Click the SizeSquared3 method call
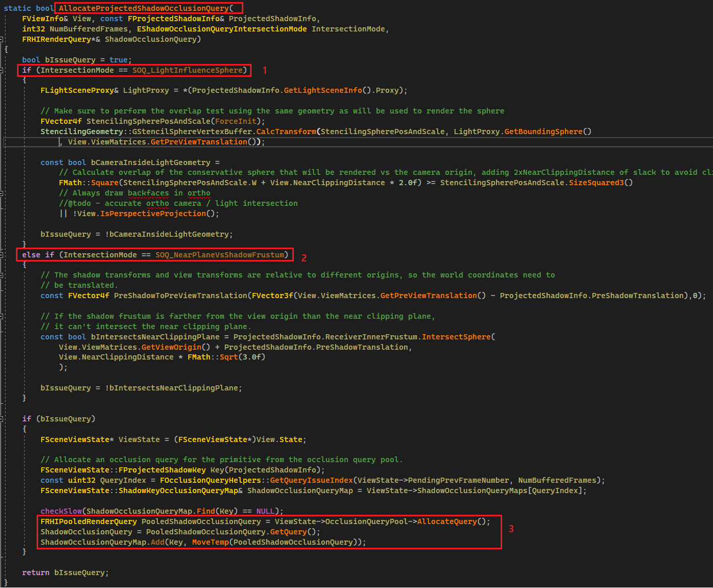This screenshot has width=713, height=588. 596,183
